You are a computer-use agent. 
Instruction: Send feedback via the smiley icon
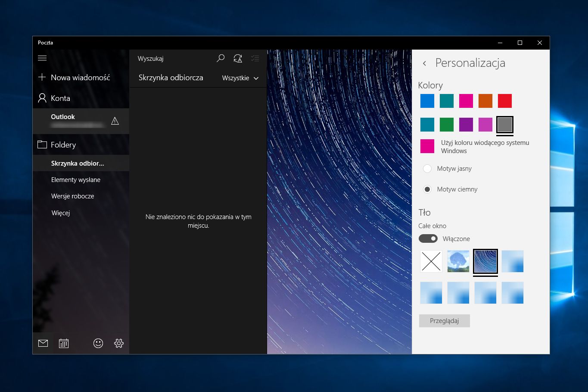pos(98,343)
